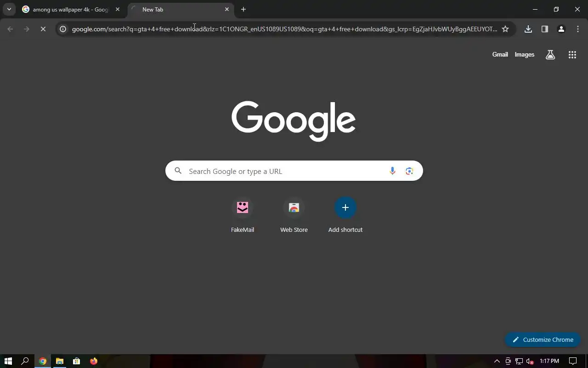View site information icon in address bar
Image resolution: width=588 pixels, height=368 pixels.
click(63, 29)
